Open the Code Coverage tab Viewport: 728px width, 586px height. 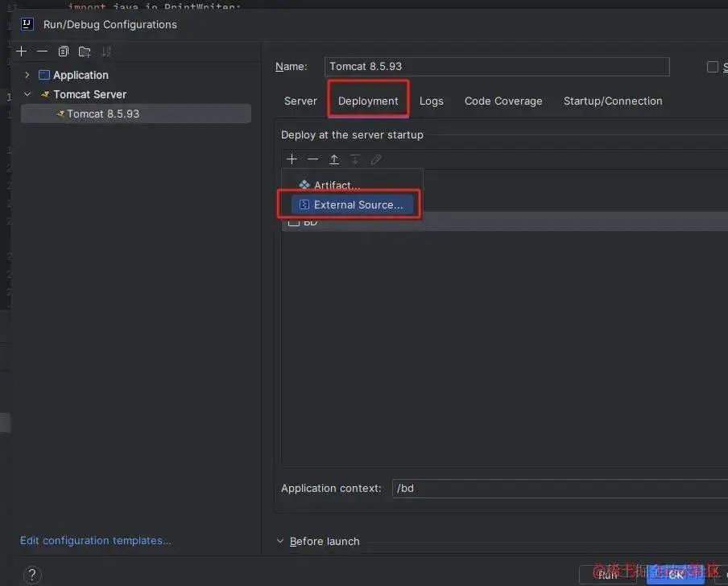pyautogui.click(x=503, y=101)
